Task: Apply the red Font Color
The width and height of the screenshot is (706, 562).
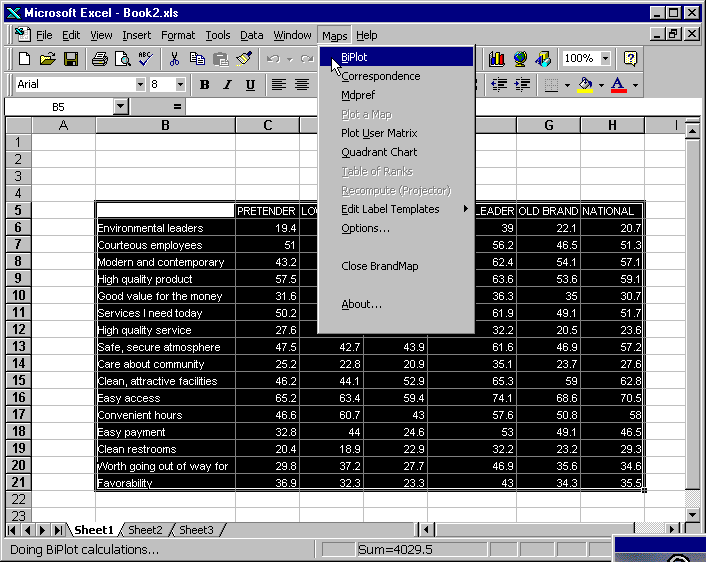Action: pyautogui.click(x=619, y=85)
